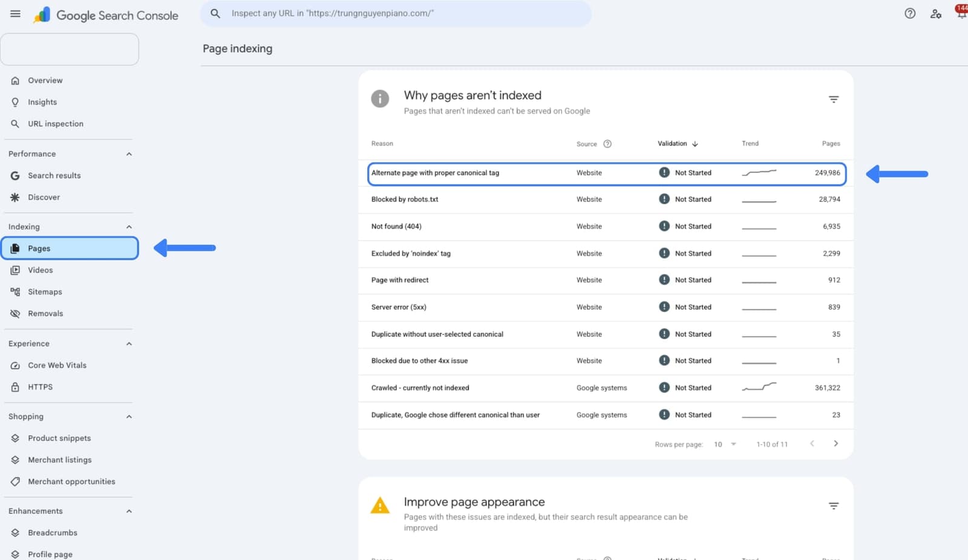This screenshot has height=560, width=968.
Task: Click Not Started status for Not found (404)
Action: tap(685, 227)
